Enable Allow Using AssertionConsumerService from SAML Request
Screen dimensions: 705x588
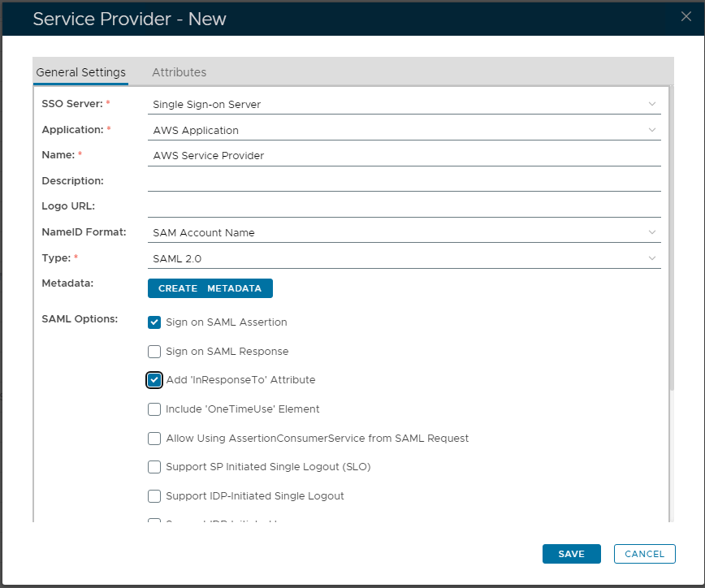coord(154,439)
